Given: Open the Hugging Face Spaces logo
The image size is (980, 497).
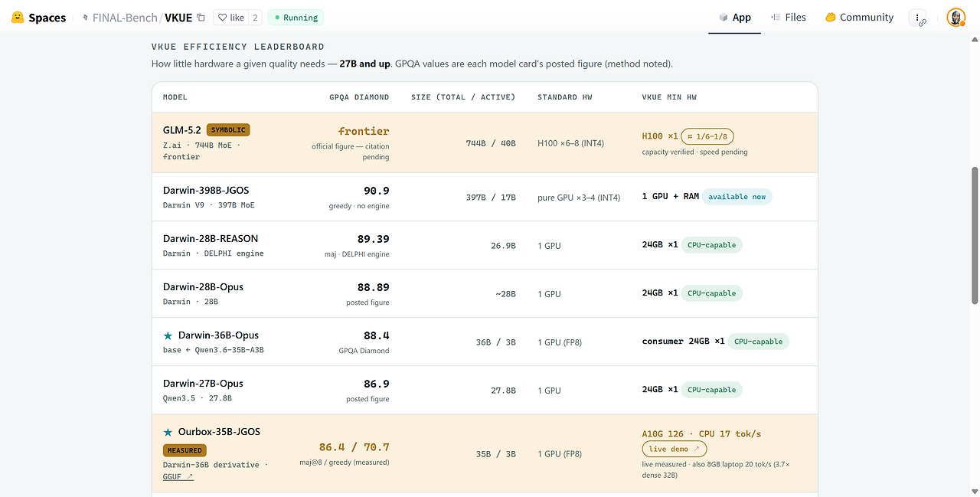Looking at the screenshot, I should click(39, 18).
